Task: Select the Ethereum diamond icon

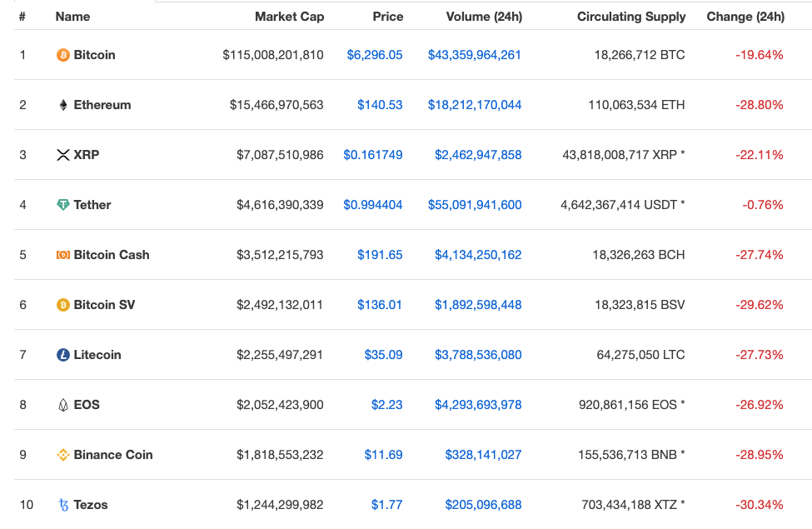Action: pos(62,105)
